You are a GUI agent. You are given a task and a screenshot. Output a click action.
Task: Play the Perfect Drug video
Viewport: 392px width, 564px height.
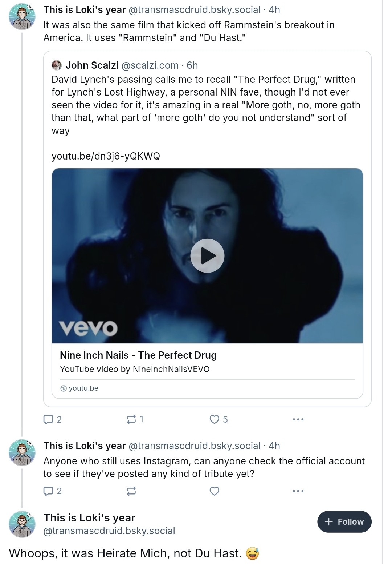207,256
